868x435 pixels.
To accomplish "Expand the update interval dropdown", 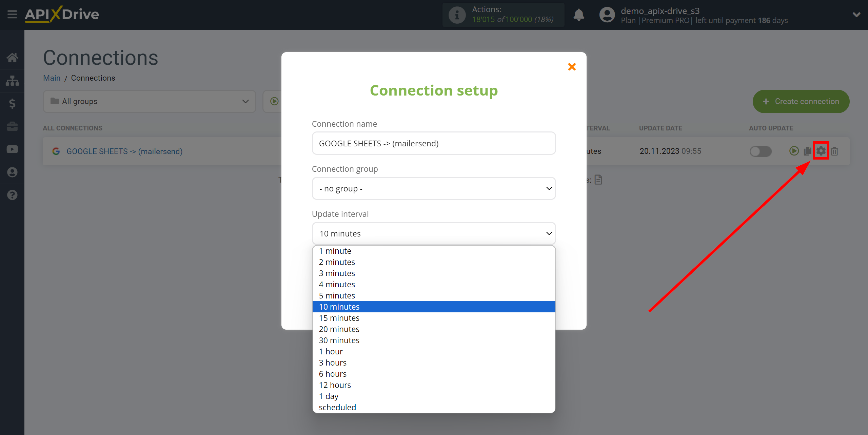I will pyautogui.click(x=433, y=233).
